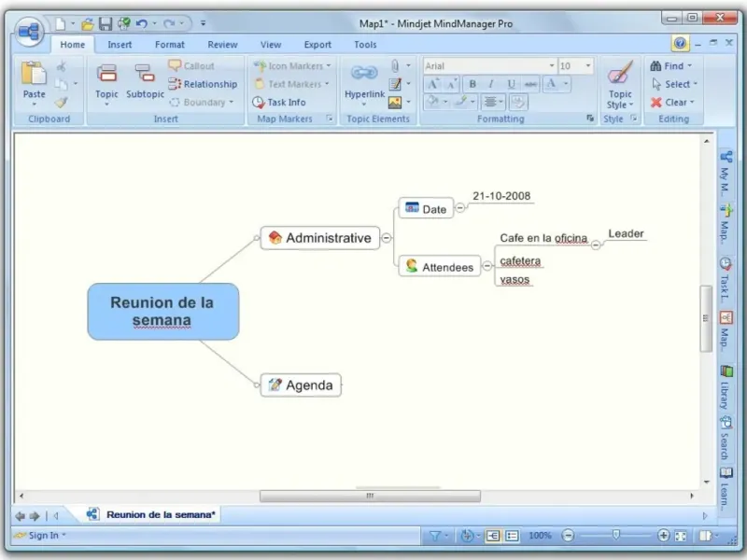747x560 pixels.
Task: Open the Arial font name dropdown
Action: [552, 65]
